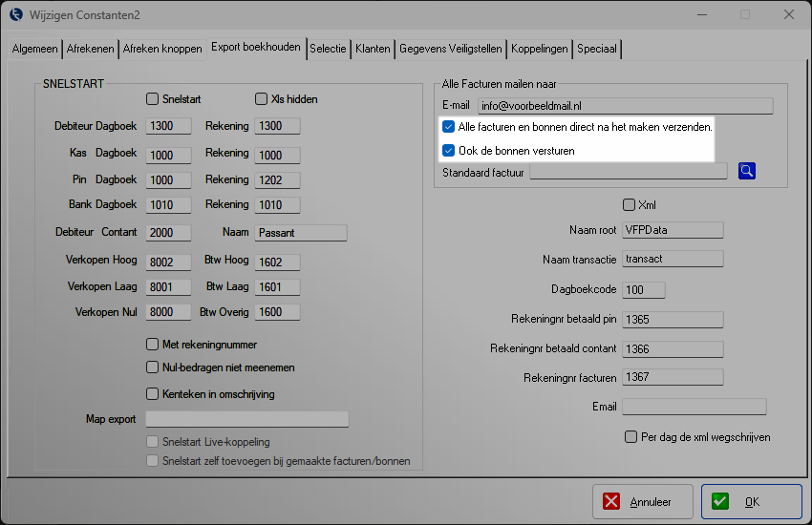Open the Klanten tab
This screenshot has height=525, width=812.
point(373,49)
